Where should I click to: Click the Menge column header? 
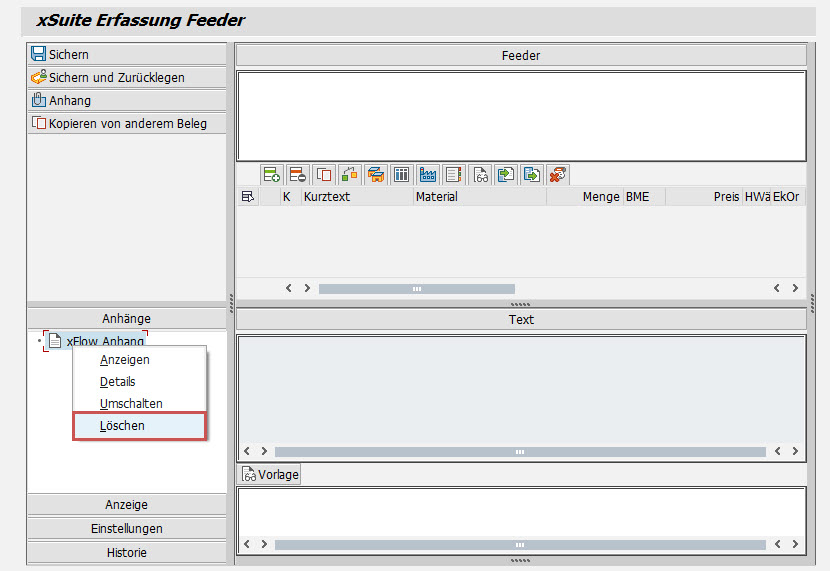tap(585, 197)
